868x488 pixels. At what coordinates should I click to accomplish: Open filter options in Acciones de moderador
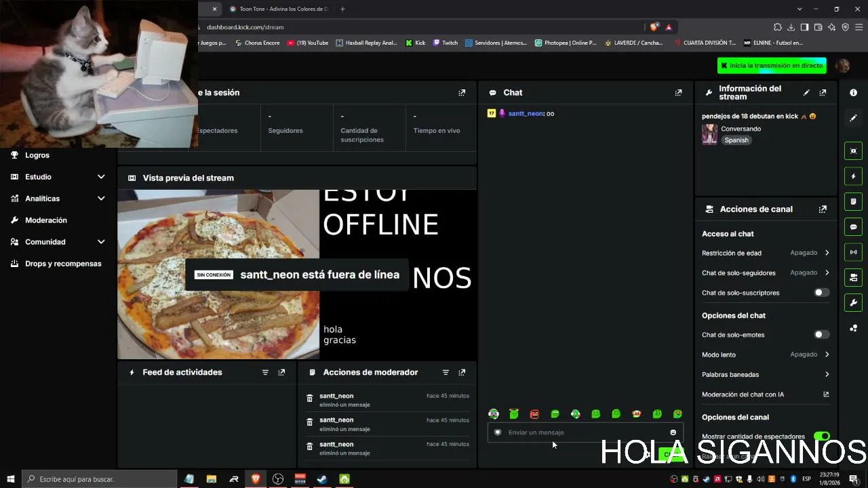(x=446, y=372)
